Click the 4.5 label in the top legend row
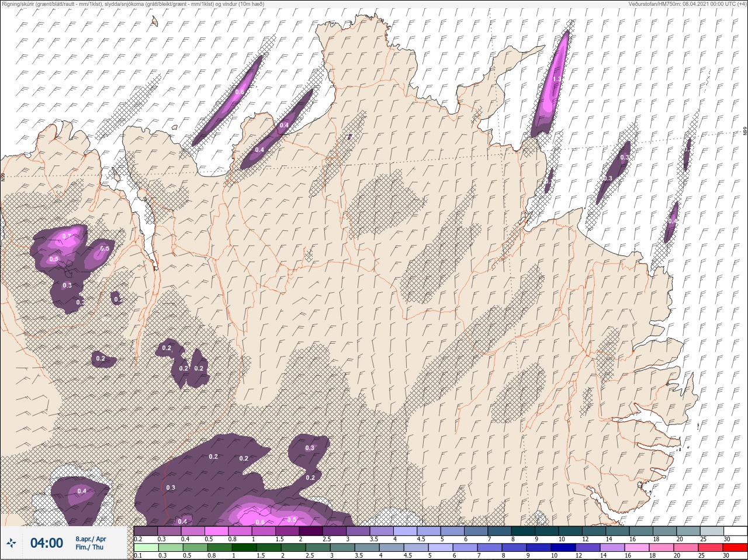 click(421, 539)
